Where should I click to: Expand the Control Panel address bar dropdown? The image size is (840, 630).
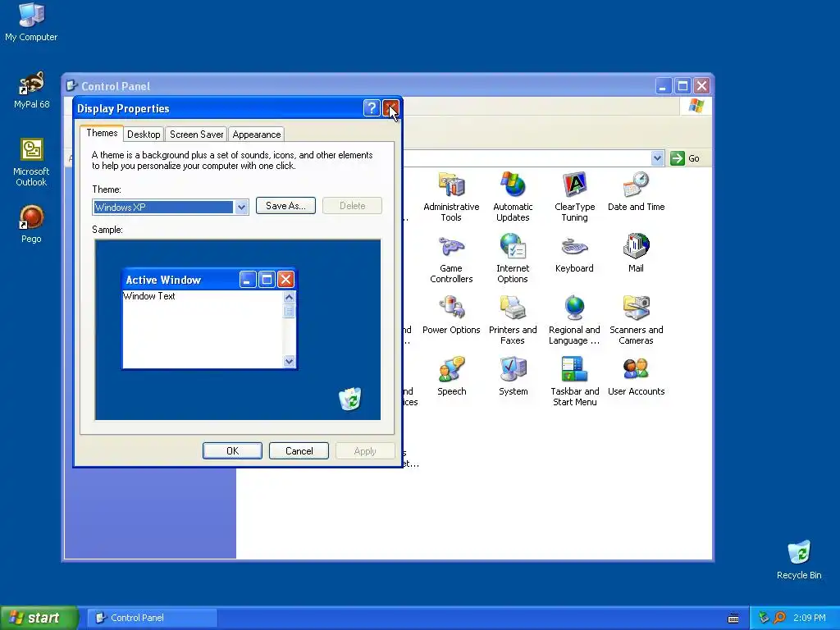(657, 158)
